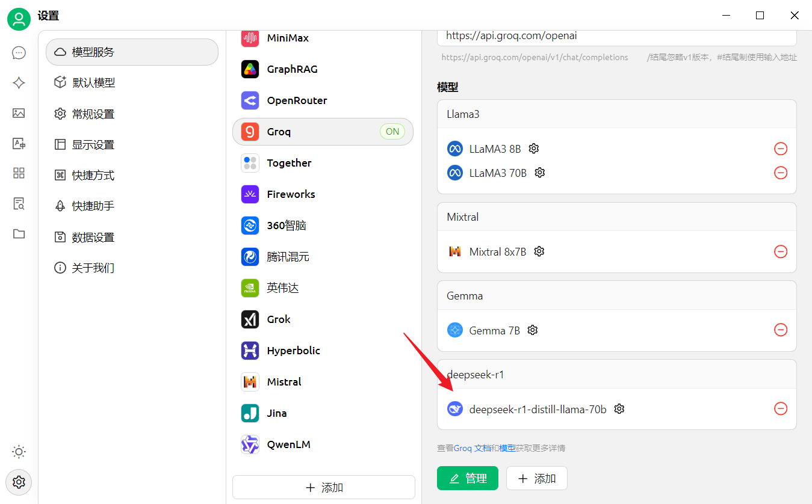Screen dimensions: 812x504
Task: Toggle the theme sun icon
Action: click(x=19, y=452)
